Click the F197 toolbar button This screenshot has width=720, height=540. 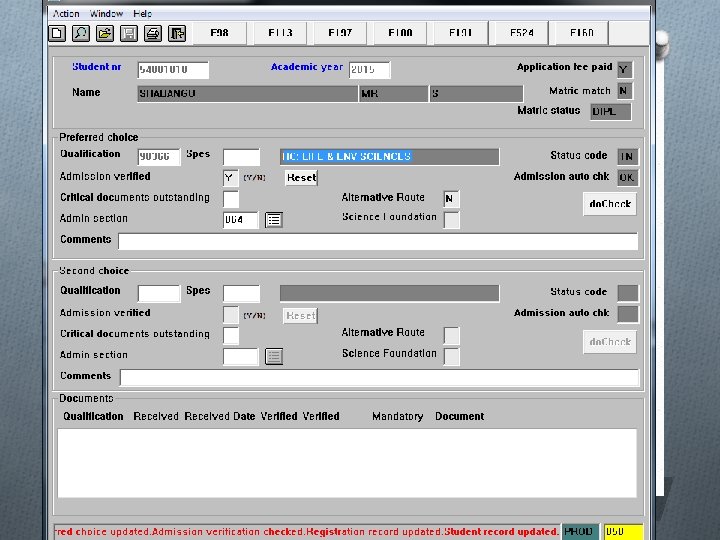click(x=340, y=33)
